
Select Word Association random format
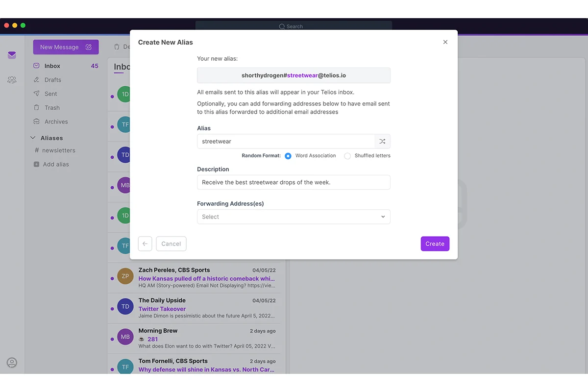[288, 156]
